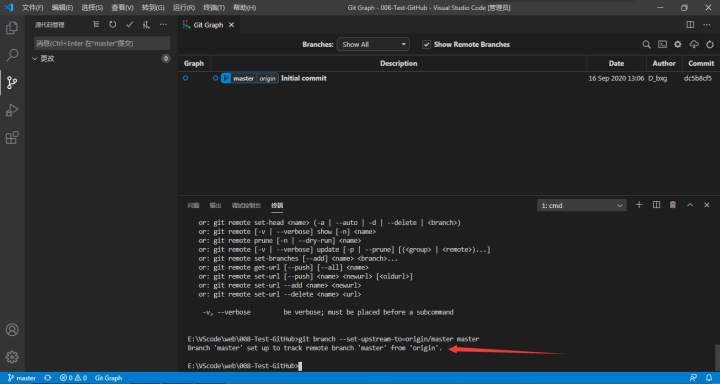Screen dimensions: 720x384
Task: Open the 运行(R) menu
Action: 184,8
